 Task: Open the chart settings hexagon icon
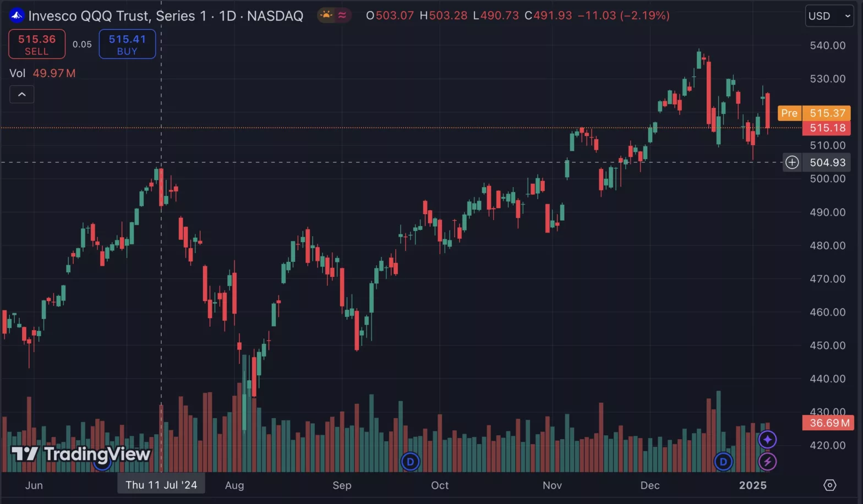830,485
